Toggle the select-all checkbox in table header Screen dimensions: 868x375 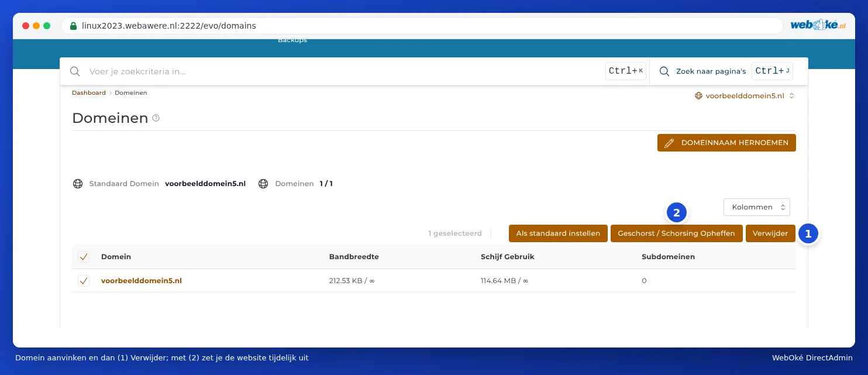coord(84,257)
